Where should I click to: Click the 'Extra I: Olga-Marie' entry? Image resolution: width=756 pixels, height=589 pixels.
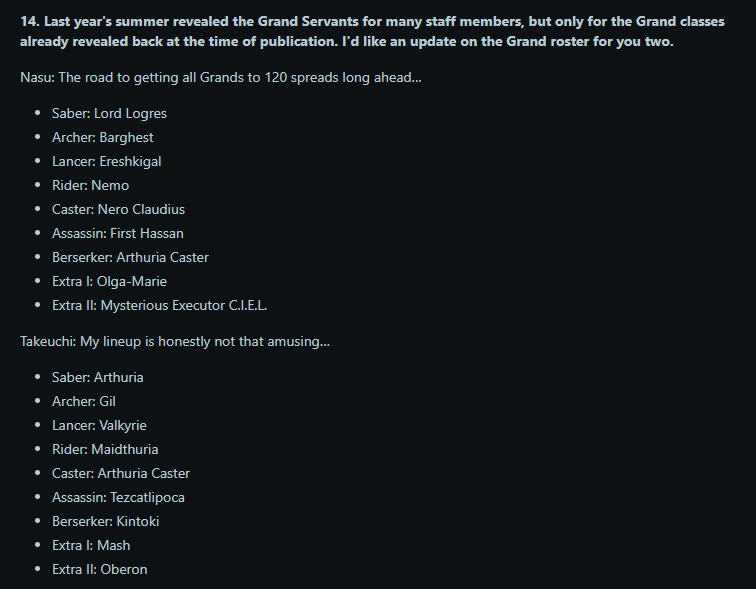click(x=109, y=281)
